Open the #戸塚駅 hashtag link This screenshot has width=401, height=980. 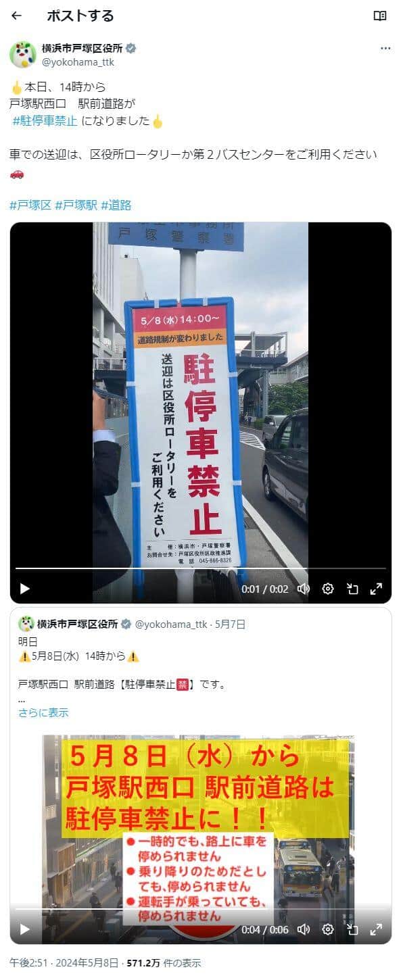(76, 205)
